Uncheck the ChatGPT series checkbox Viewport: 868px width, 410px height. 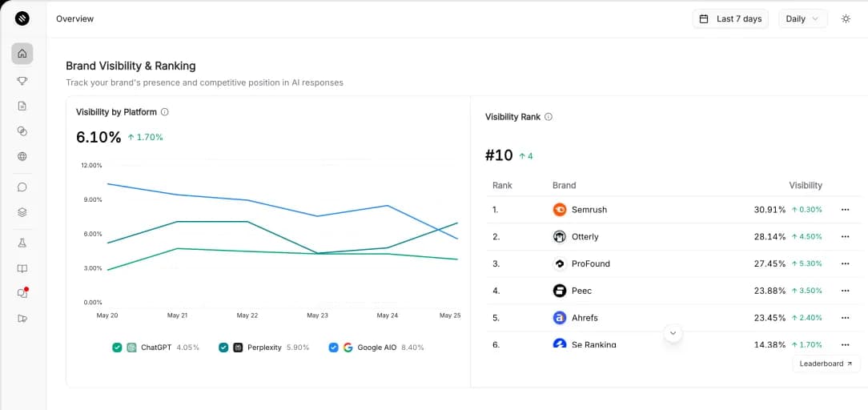(x=117, y=348)
